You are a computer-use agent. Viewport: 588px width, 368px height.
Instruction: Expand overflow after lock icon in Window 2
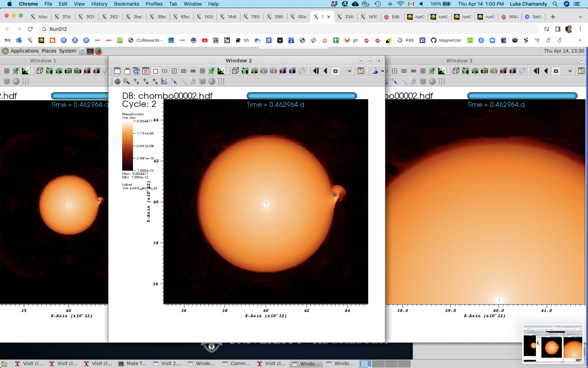tap(382, 71)
